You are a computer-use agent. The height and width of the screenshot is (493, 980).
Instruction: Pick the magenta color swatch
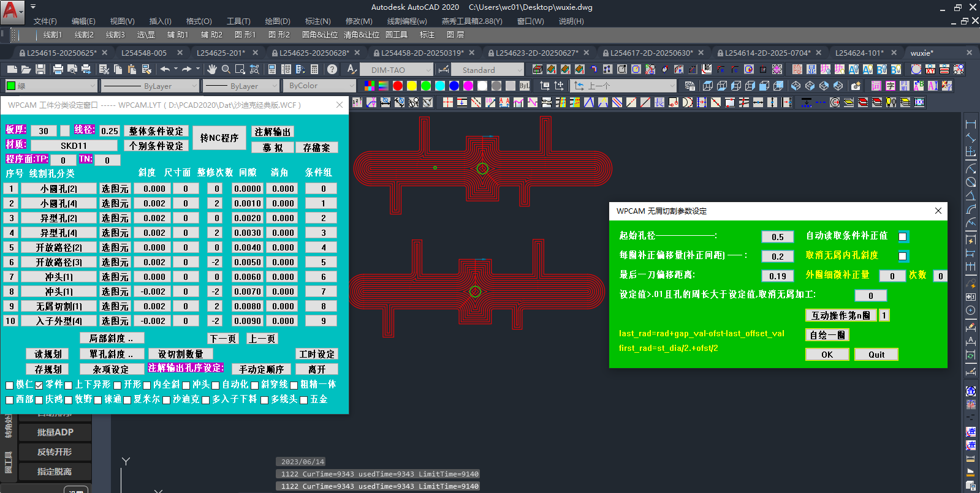tap(468, 86)
